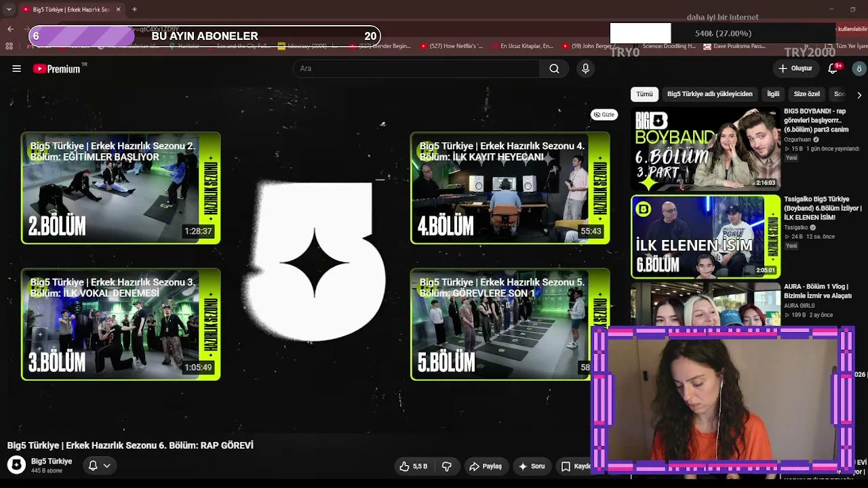
Task: Select the İlgili filter chip
Action: pos(773,94)
